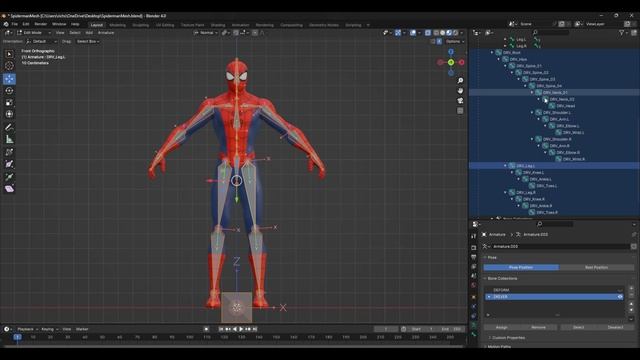Open the Tool properties tab icon
640x360 pixels.
click(x=473, y=236)
